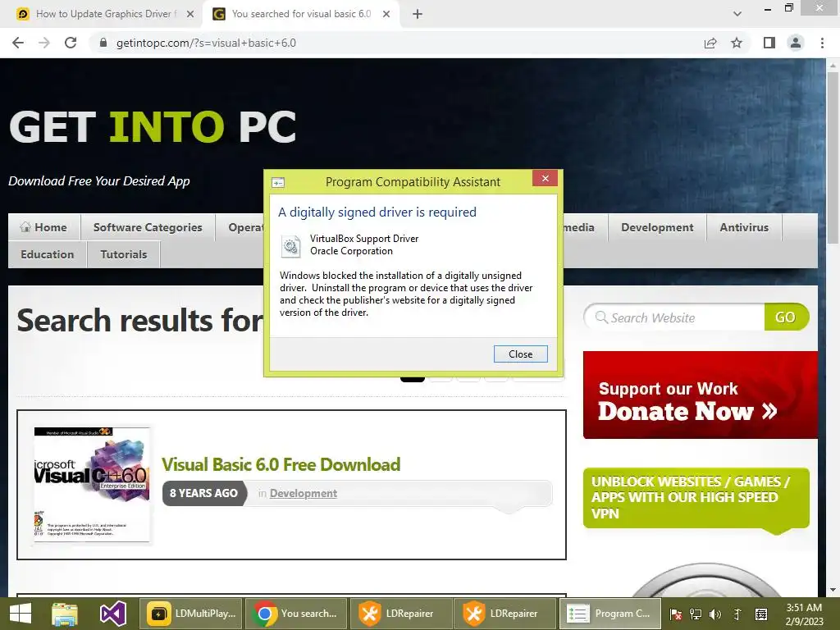
Task: Click the Program Compatibility Assistant title icon
Action: point(278,183)
